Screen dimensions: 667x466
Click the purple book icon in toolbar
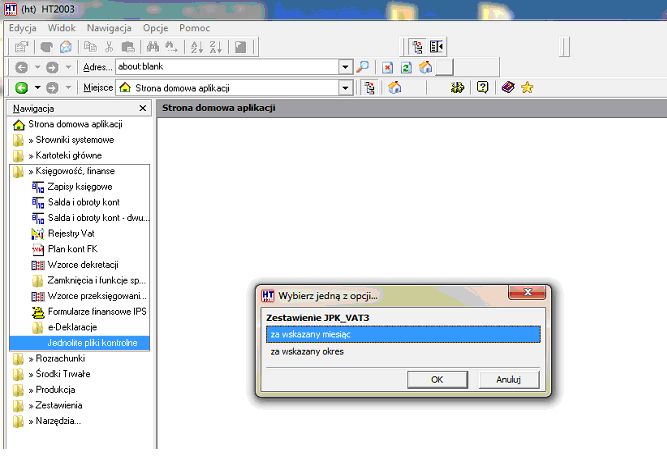point(508,87)
